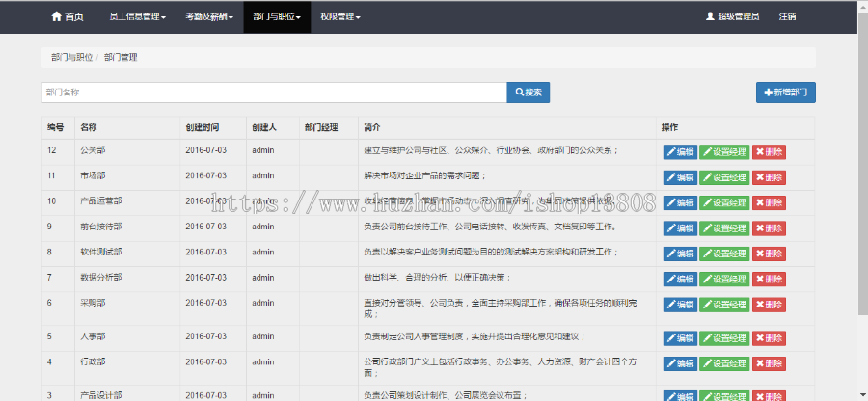Set manager for 采购部

tap(724, 305)
